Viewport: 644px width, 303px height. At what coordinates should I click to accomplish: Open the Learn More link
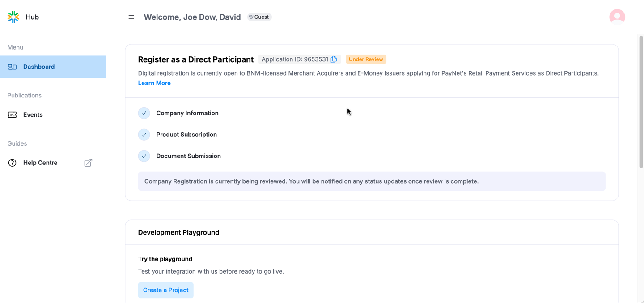(154, 83)
